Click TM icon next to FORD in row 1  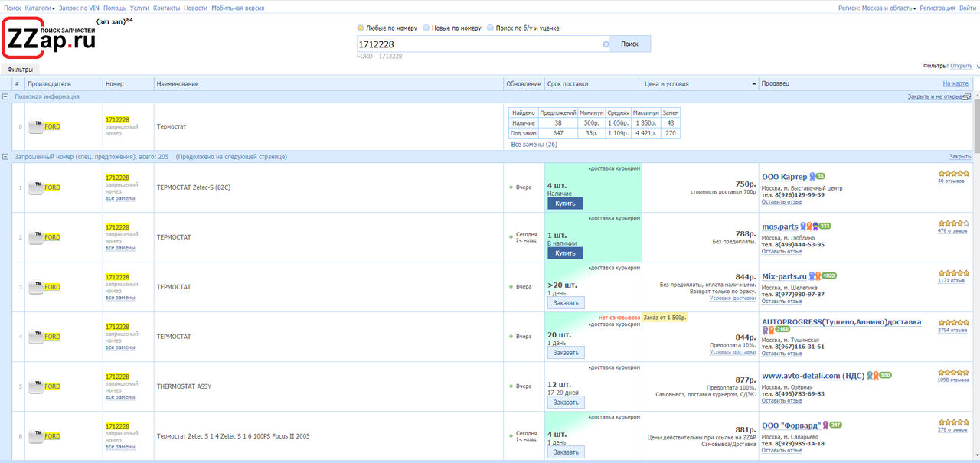pos(35,187)
